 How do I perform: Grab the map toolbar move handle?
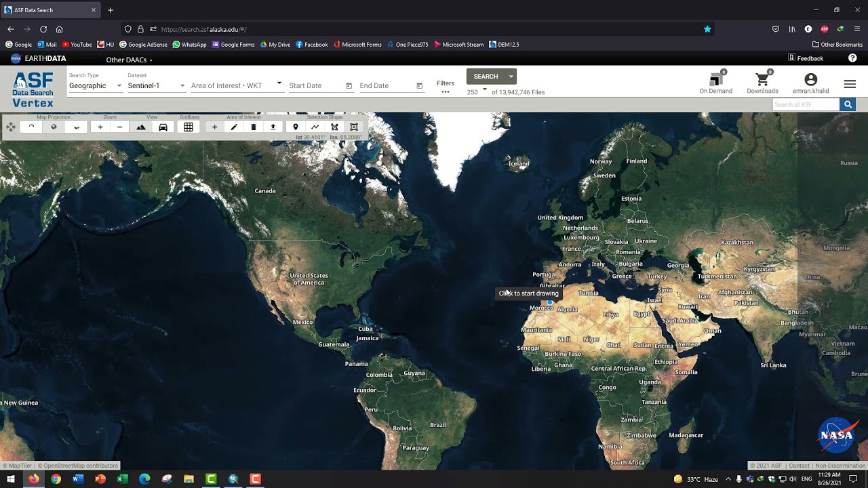click(x=11, y=127)
